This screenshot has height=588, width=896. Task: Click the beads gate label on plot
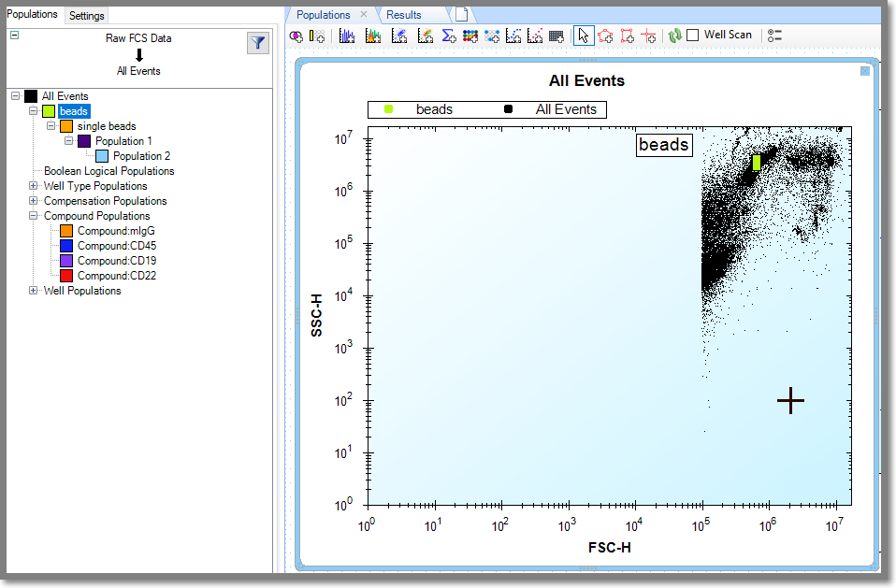coord(664,145)
